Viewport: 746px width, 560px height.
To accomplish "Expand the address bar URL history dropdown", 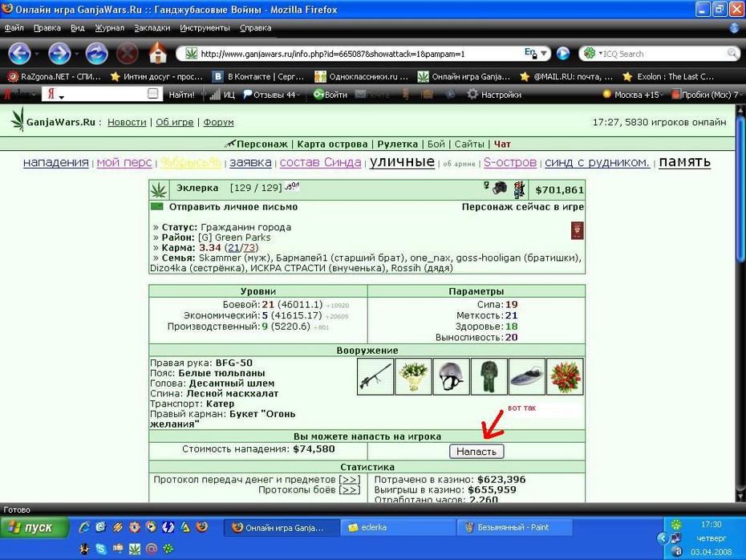I will click(x=544, y=53).
